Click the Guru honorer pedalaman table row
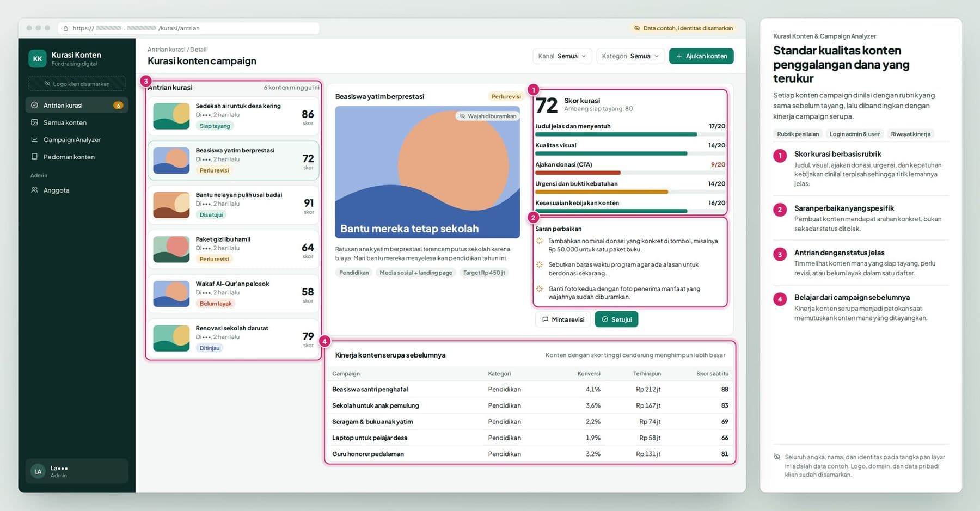The height and width of the screenshot is (511, 980). pyautogui.click(x=530, y=454)
